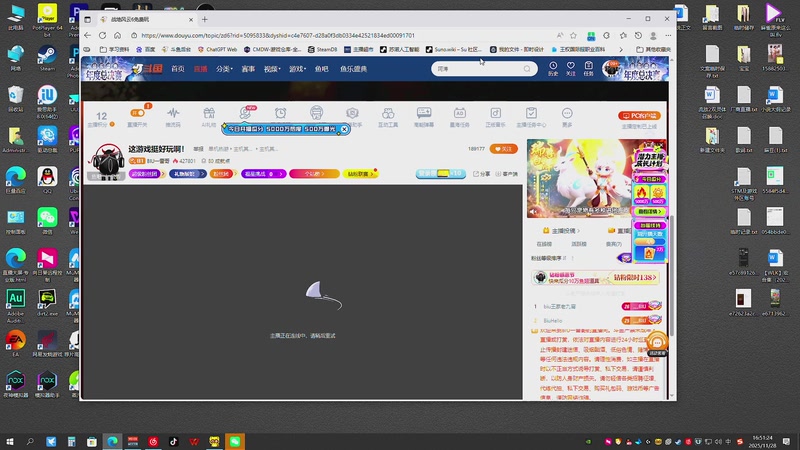Click the 结粉限时 promotional banner

tap(595, 278)
